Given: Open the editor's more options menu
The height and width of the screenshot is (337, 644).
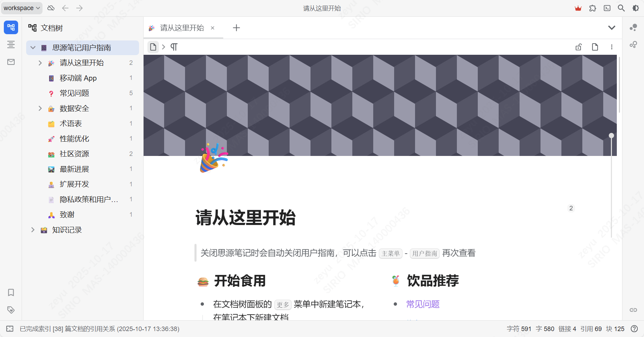Looking at the screenshot, I should coord(612,47).
